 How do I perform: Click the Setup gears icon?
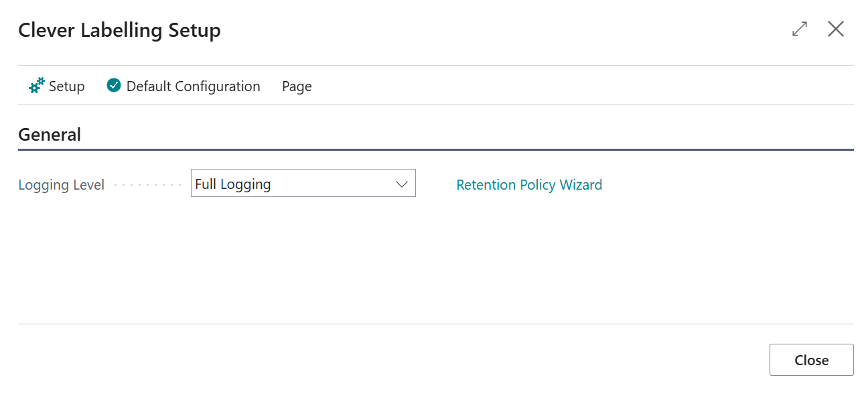click(x=37, y=86)
